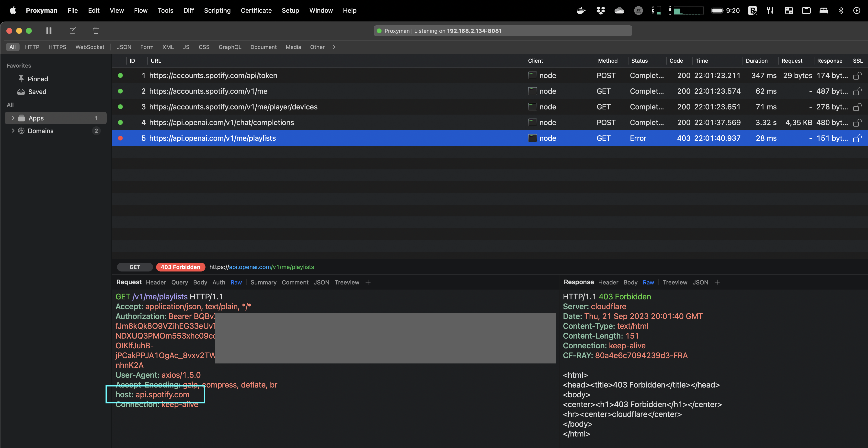The image size is (868, 448).
Task: Toggle SSL lock on the selected playlists request
Action: click(857, 138)
